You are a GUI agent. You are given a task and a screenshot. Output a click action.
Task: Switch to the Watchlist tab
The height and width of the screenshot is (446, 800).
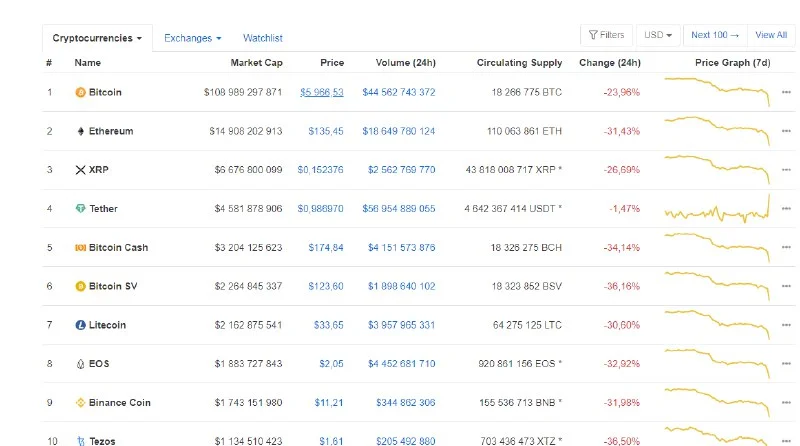(263, 38)
